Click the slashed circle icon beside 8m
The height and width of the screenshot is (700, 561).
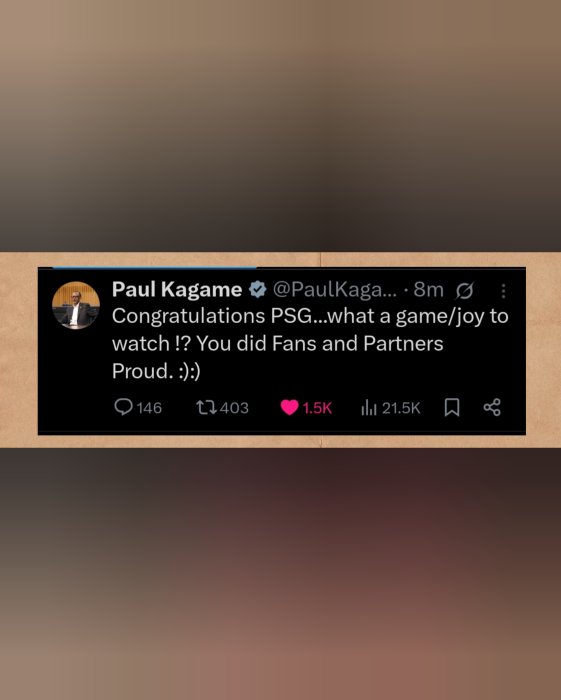465,291
